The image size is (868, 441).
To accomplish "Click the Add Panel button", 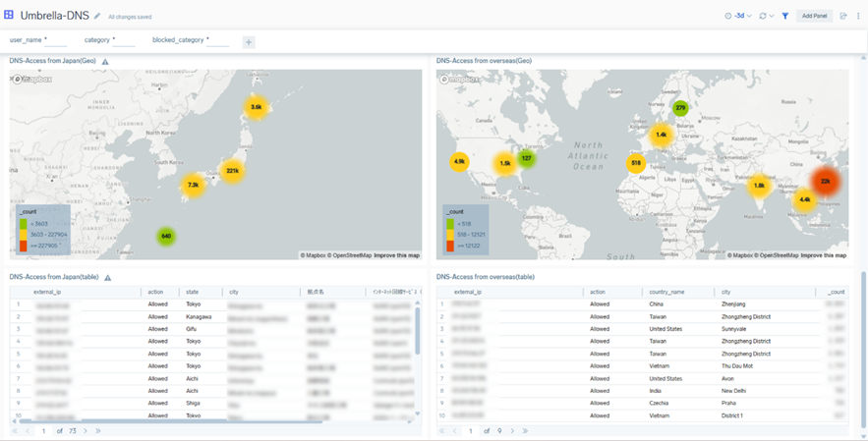I will pos(814,16).
